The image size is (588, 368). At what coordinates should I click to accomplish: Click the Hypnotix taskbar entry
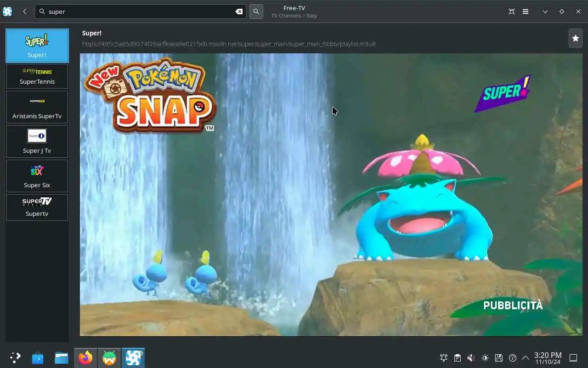133,357
